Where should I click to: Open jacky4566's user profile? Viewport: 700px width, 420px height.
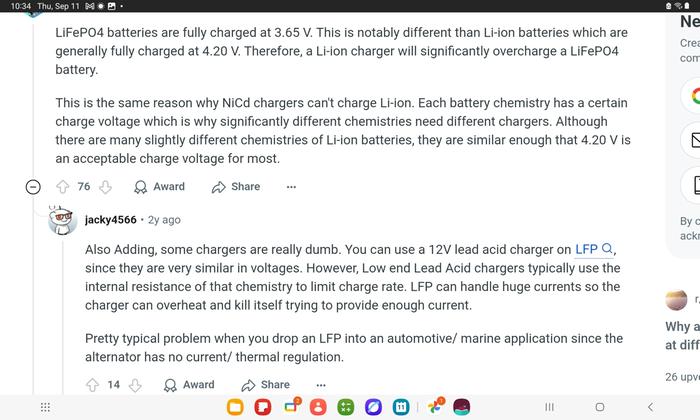click(110, 219)
